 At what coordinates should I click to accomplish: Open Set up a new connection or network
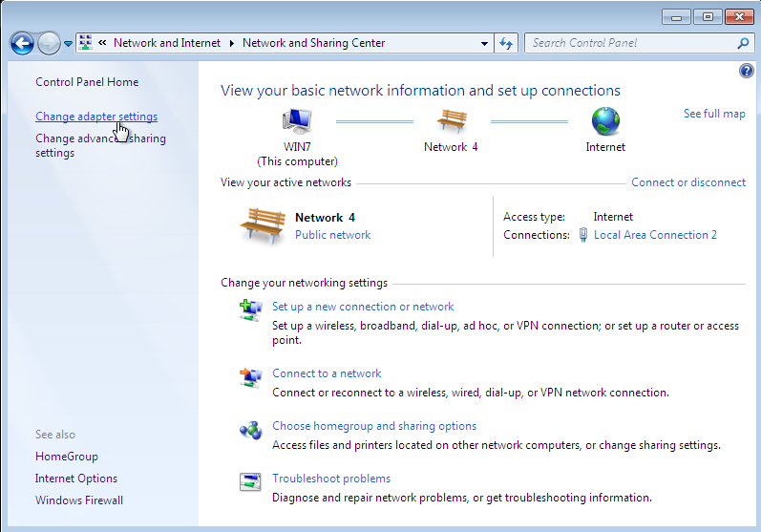pos(363,307)
